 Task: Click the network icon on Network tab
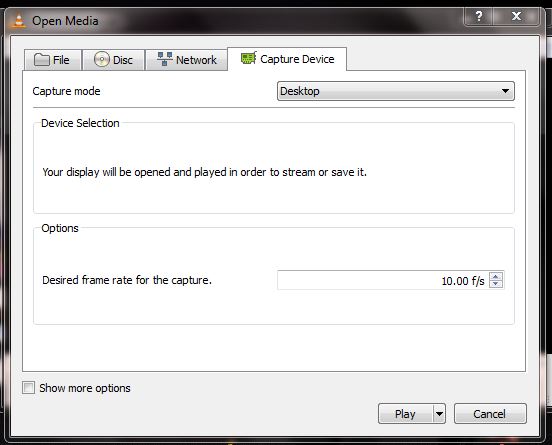(x=164, y=59)
